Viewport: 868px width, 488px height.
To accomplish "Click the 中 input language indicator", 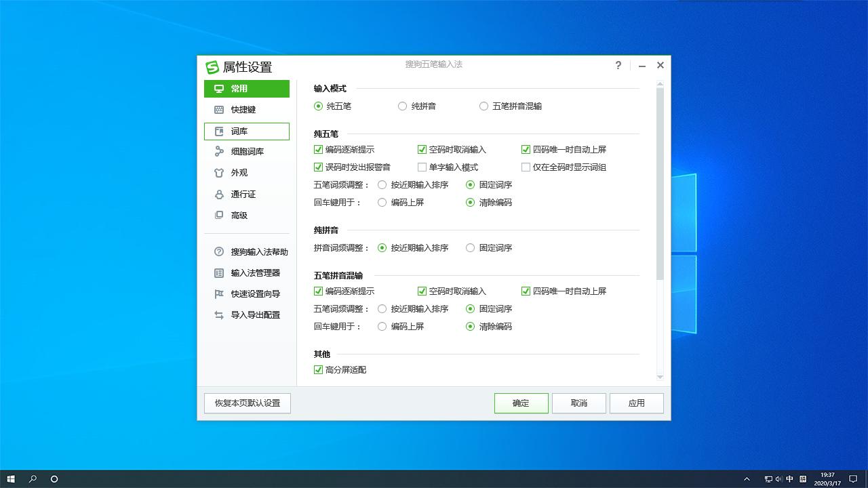I will 790,479.
